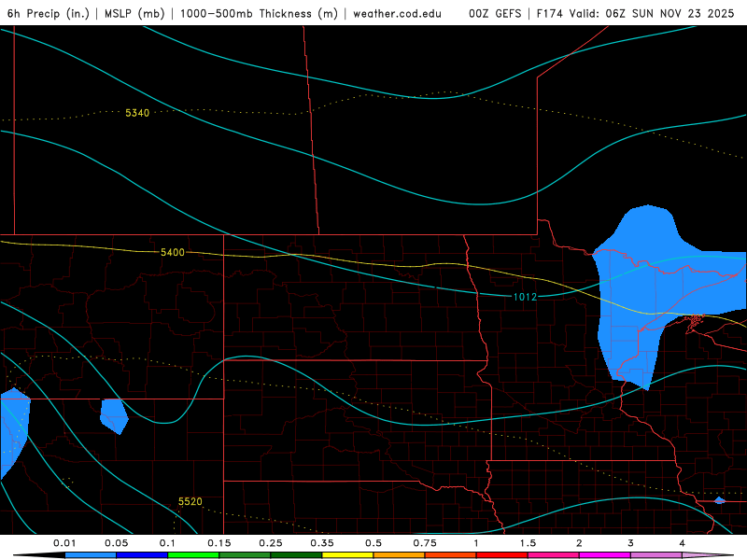Image resolution: width=747 pixels, height=560 pixels.
Task: Click the legend value 4
Action: tap(683, 543)
